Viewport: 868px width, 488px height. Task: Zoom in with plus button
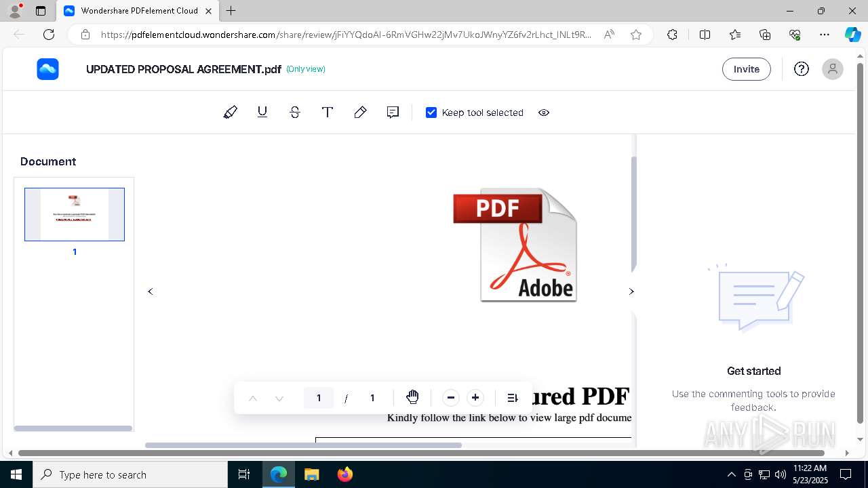(475, 398)
